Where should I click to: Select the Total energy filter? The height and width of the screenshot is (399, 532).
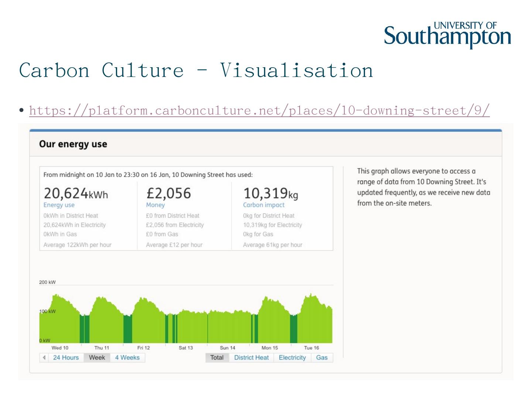point(217,358)
